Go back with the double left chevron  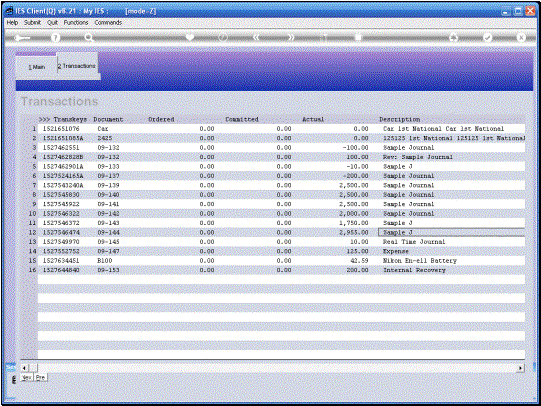[256, 37]
